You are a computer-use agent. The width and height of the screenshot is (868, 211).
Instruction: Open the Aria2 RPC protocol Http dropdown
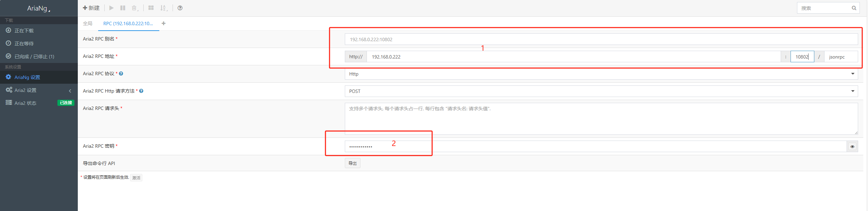(601, 74)
